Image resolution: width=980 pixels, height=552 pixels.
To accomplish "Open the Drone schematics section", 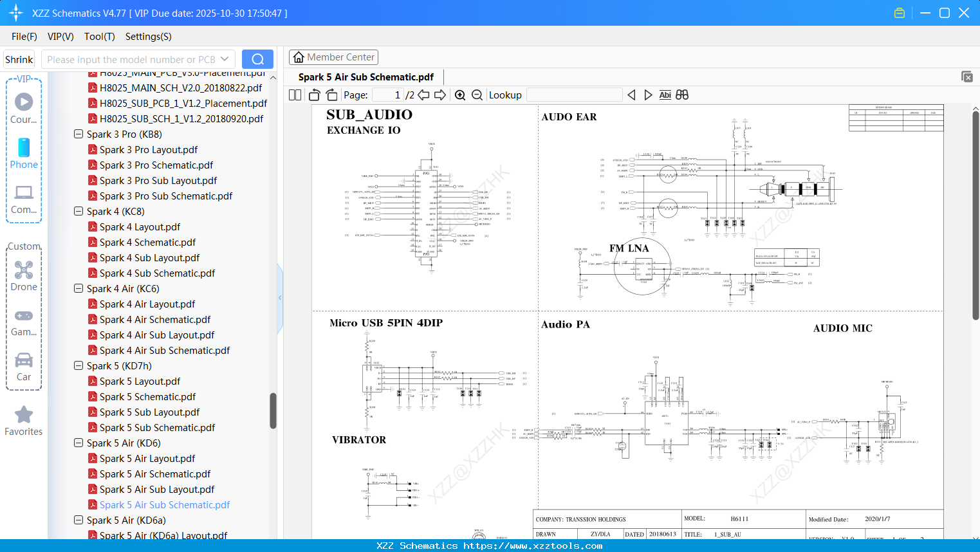I will 24,270.
